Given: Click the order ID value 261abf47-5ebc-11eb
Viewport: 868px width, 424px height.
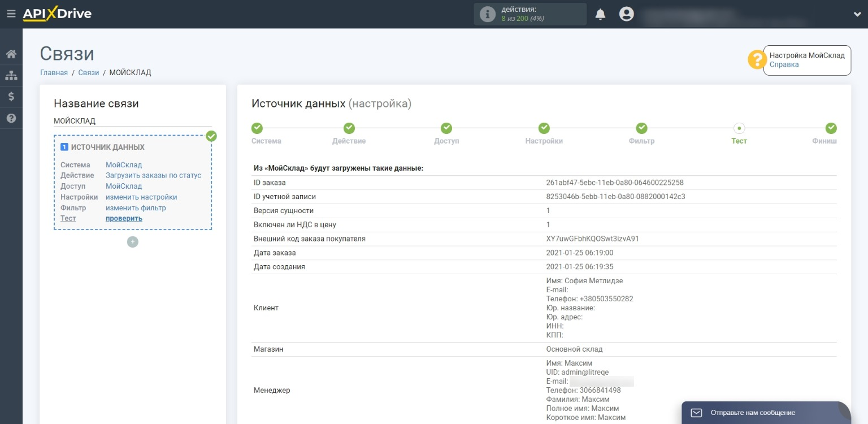Looking at the screenshot, I should (615, 183).
